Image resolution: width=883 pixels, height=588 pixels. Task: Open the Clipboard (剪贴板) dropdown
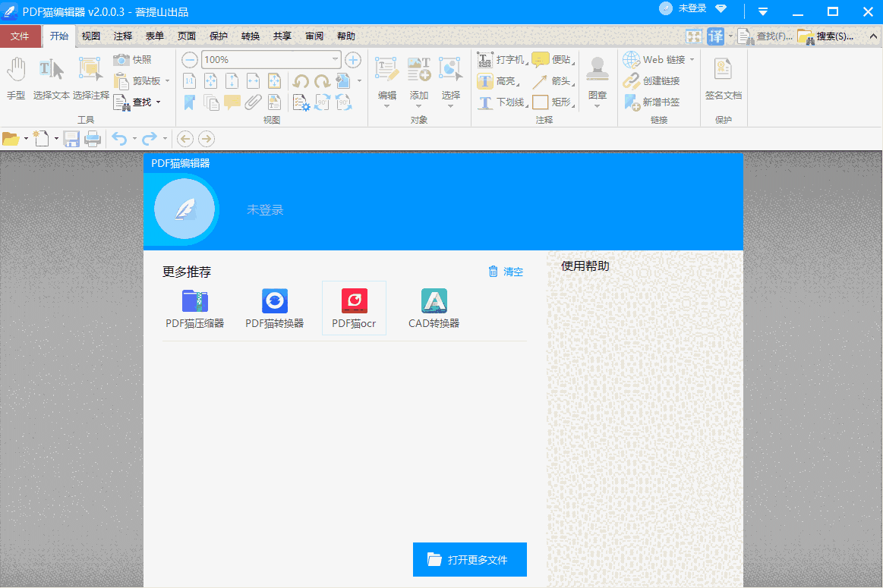tap(167, 81)
